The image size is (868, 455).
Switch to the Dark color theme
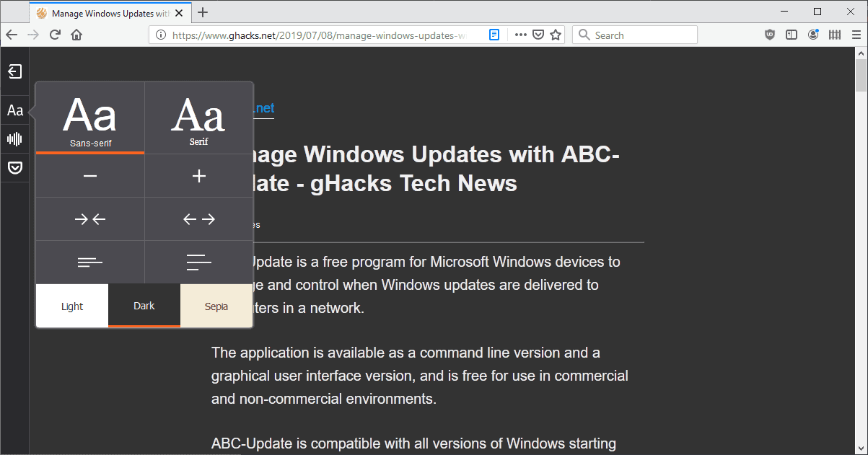[x=144, y=306]
